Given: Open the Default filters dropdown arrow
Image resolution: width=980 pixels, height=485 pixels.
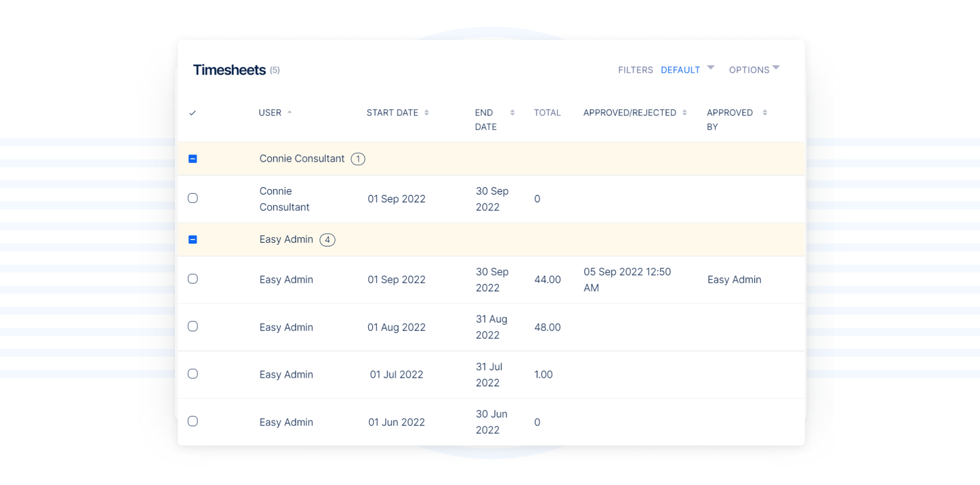Looking at the screenshot, I should (711, 68).
